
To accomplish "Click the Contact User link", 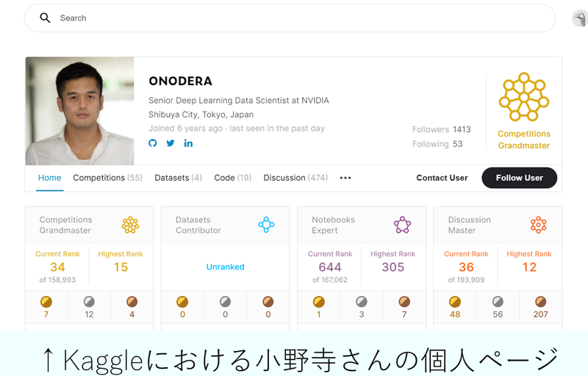I will pos(442,178).
